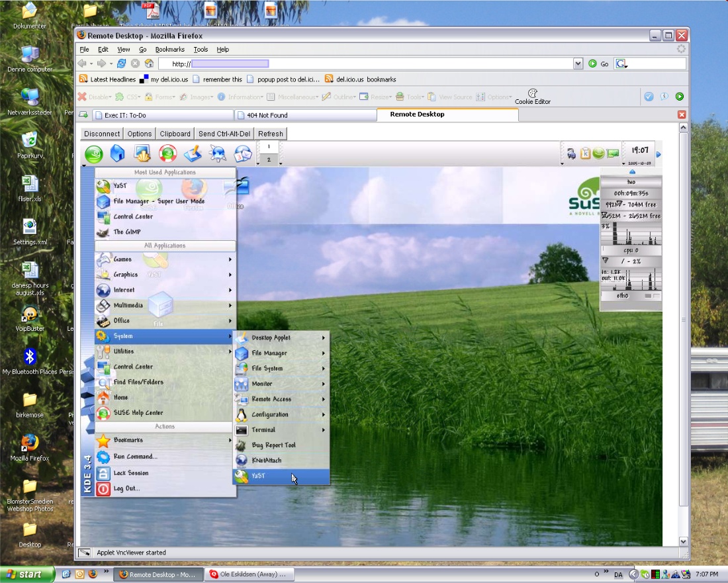Switch to virtual desktop 1
This screenshot has width=728, height=583.
[268, 147]
